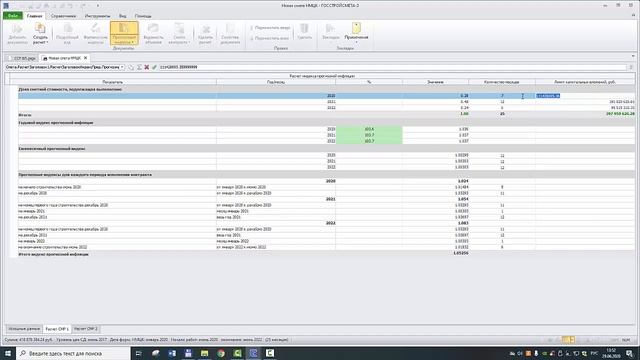Expand the cell address dropdown in formula bar
The width and height of the screenshot is (640, 360).
(x=122, y=67)
